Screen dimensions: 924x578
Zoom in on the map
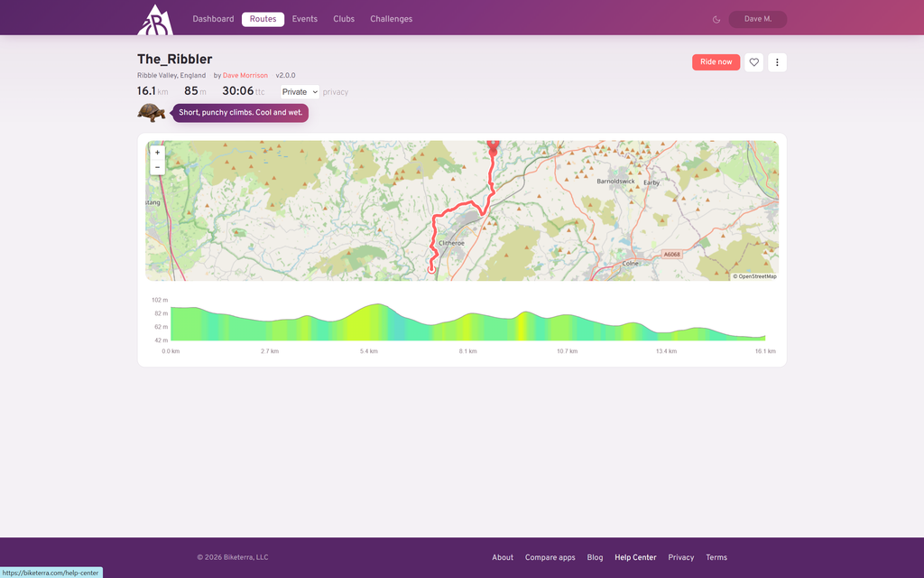pyautogui.click(x=157, y=153)
